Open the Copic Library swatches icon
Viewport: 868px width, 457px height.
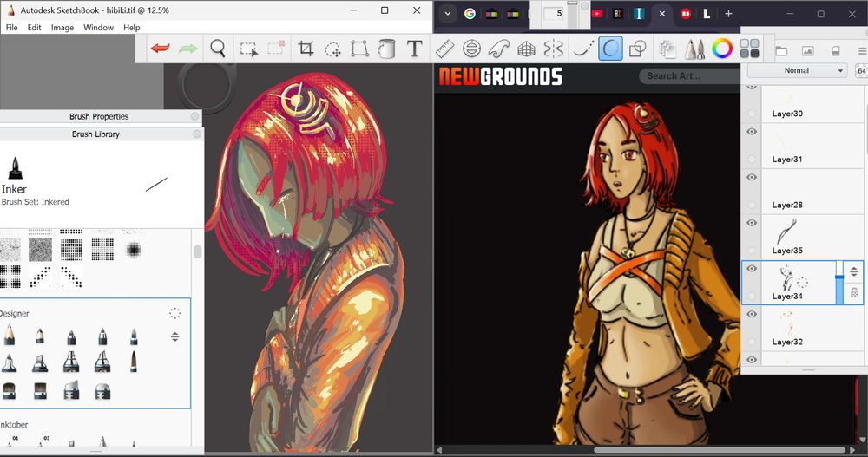(749, 49)
